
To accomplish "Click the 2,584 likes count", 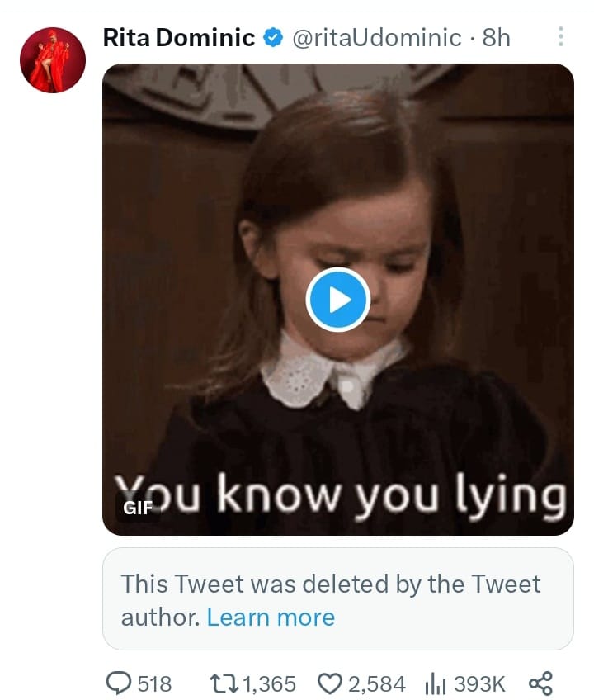I will click(x=376, y=683).
